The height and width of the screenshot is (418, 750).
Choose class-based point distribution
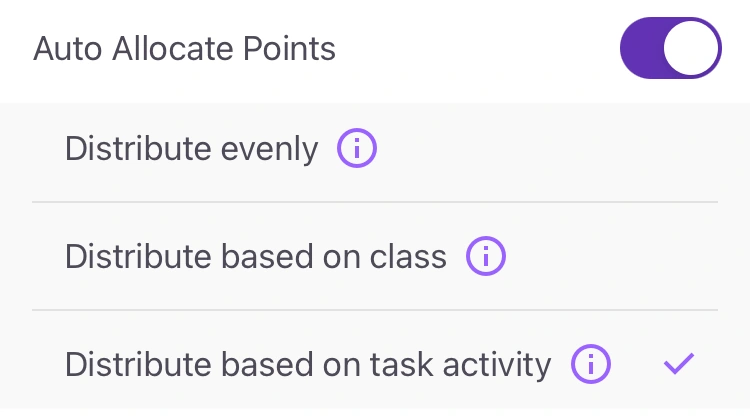click(x=255, y=258)
